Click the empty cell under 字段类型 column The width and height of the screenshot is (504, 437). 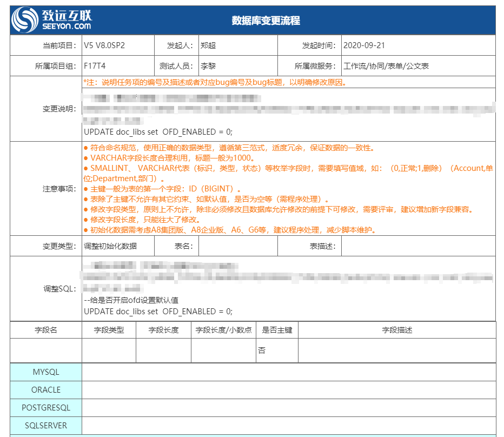tap(109, 350)
